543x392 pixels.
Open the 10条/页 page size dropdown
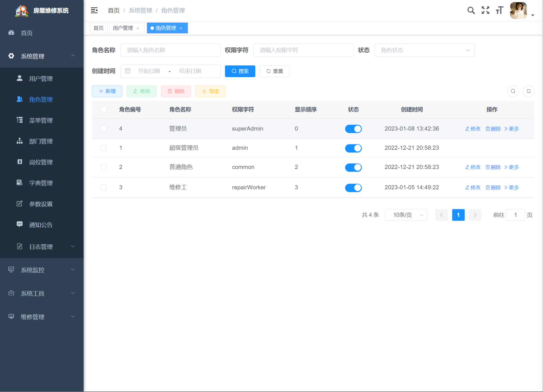pyautogui.click(x=406, y=215)
